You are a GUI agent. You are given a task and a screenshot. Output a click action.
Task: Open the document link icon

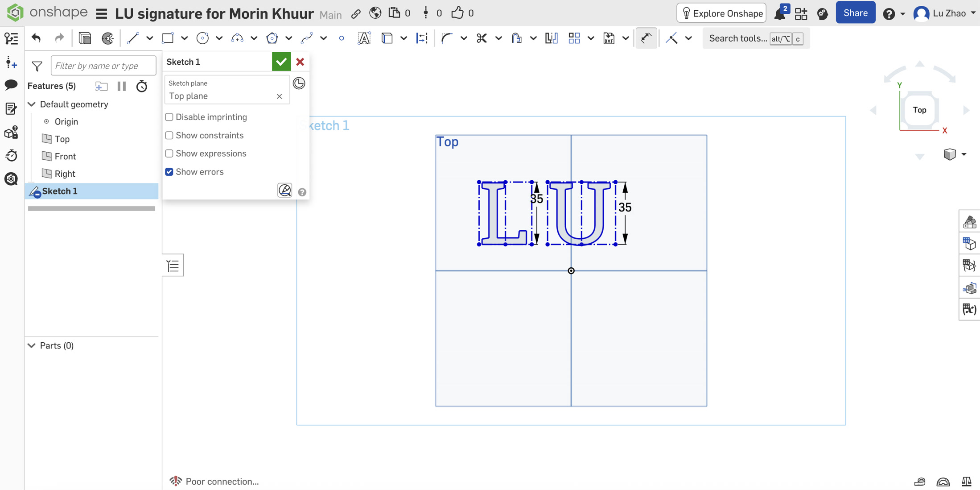356,14
